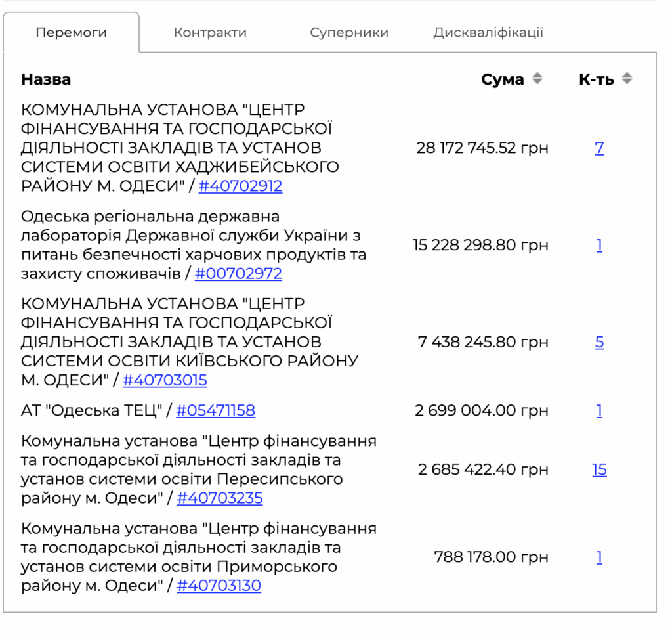Go to the Дискваліфікації tab
This screenshot has width=672, height=633.
488,32
